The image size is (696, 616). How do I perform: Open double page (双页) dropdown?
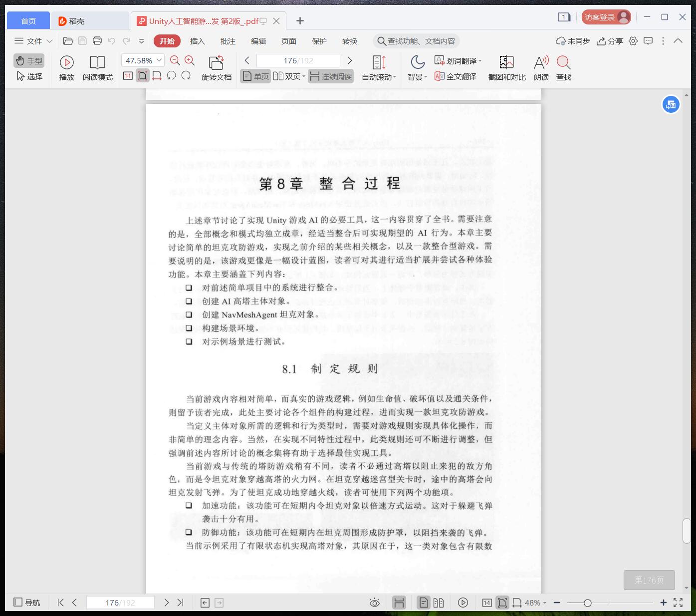coord(289,76)
